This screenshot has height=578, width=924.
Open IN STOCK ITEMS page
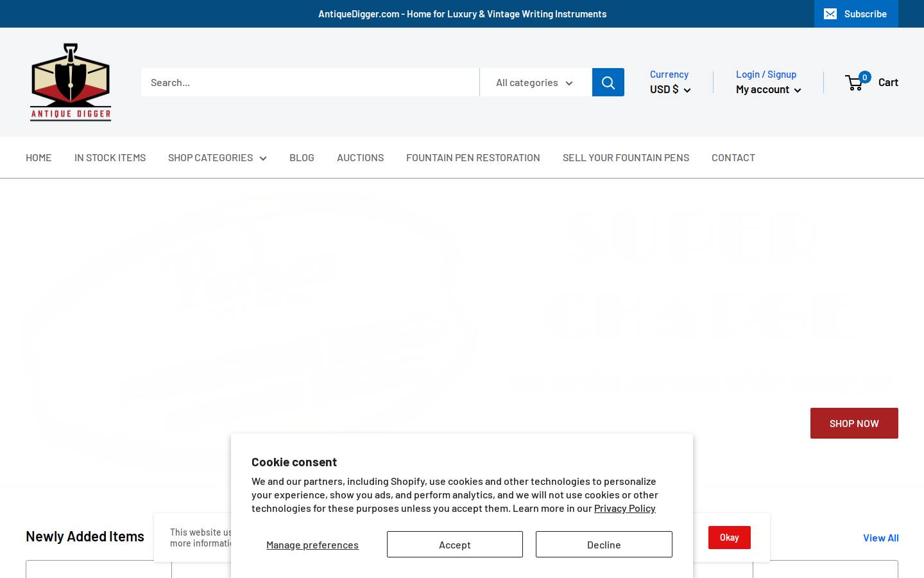[x=110, y=157]
